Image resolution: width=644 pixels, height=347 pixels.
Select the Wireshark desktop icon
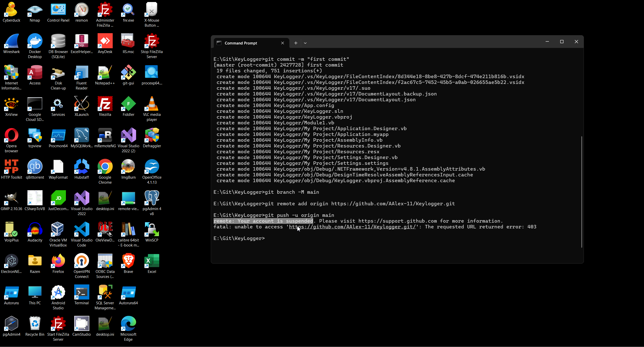(x=11, y=41)
